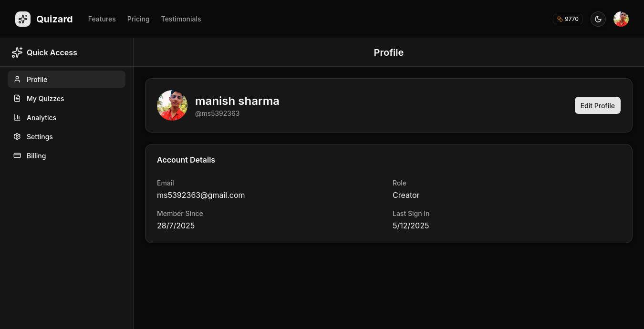Open the Features page
The image size is (644, 329).
pyautogui.click(x=102, y=19)
